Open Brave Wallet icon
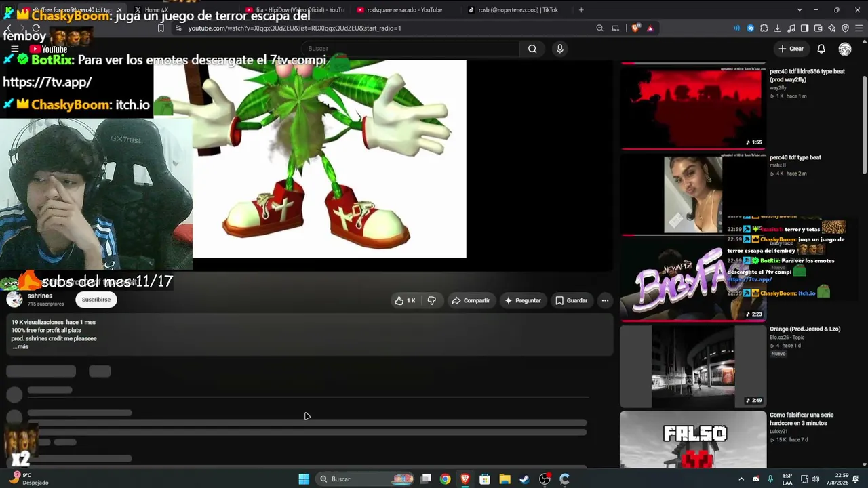 pos(818,28)
